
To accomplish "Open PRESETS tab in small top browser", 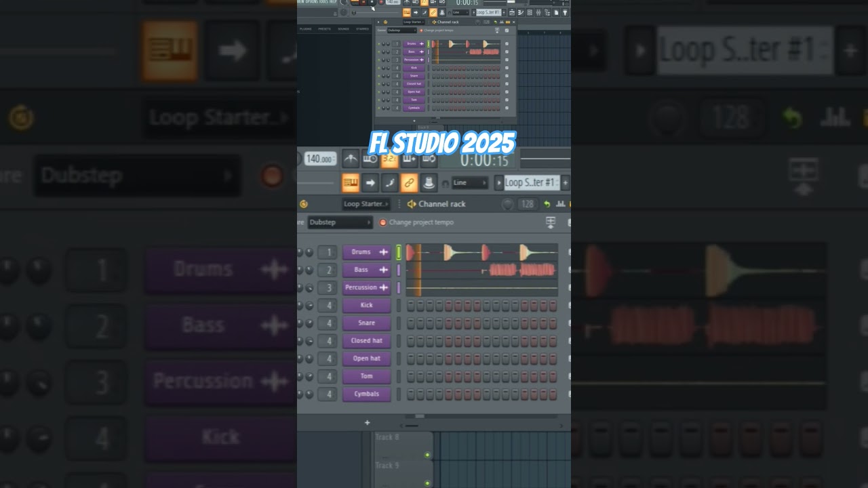I will [325, 29].
